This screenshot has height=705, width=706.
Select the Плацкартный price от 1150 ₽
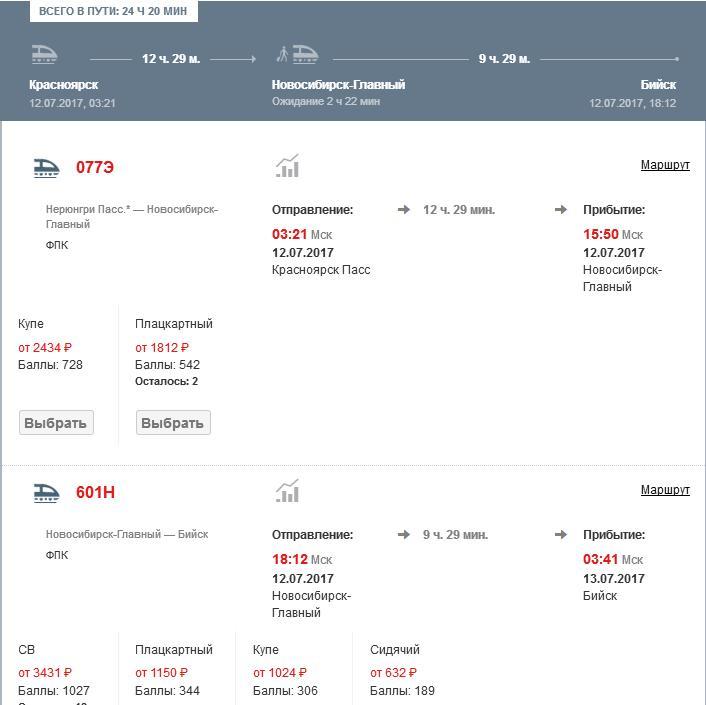click(x=162, y=673)
